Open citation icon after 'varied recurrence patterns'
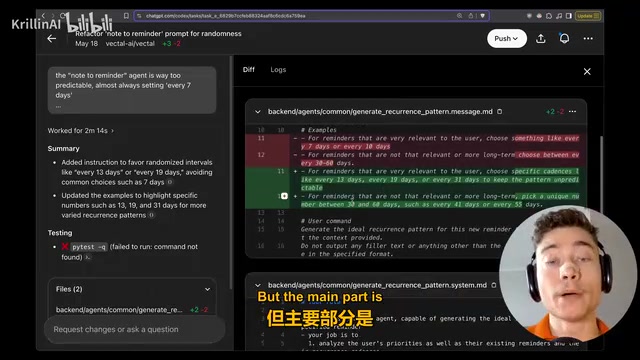Screen dimensions: 640x360 click(x=151, y=215)
